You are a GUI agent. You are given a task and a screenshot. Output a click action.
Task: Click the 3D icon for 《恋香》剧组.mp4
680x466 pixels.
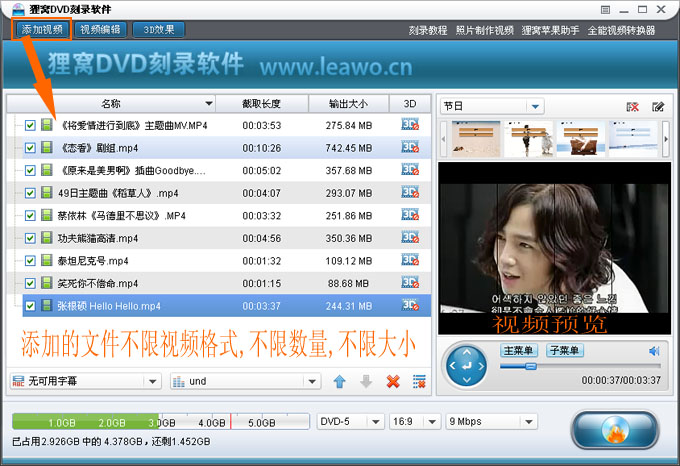410,147
